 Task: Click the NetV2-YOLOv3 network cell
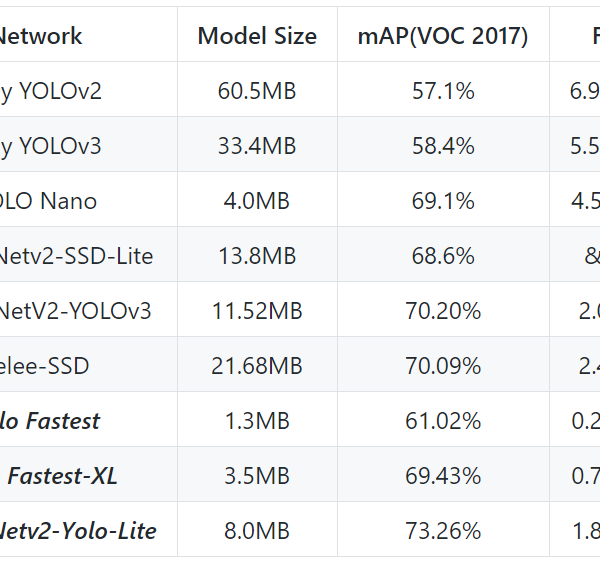click(75, 311)
